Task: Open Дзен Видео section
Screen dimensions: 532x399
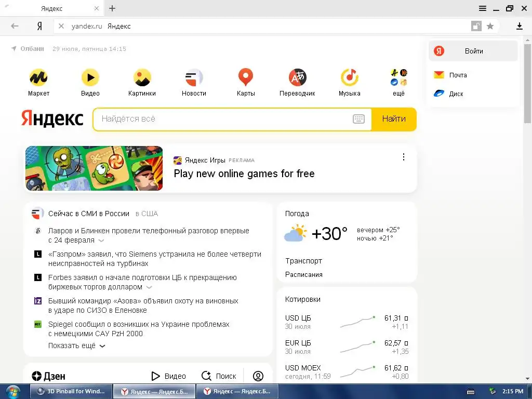Action: (169, 376)
